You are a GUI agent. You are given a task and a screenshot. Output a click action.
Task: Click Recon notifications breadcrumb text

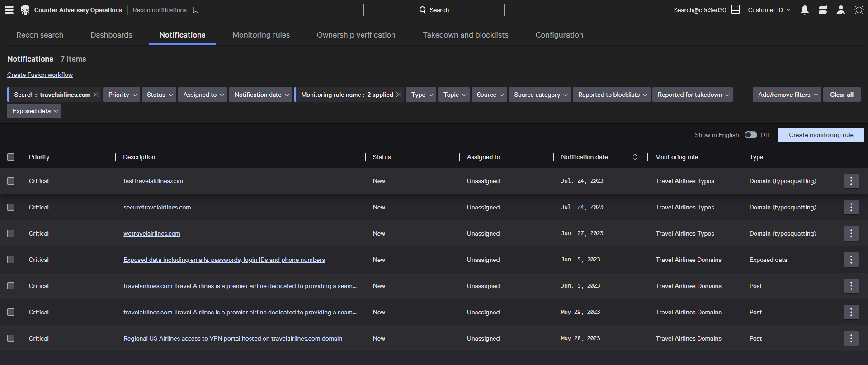(160, 10)
